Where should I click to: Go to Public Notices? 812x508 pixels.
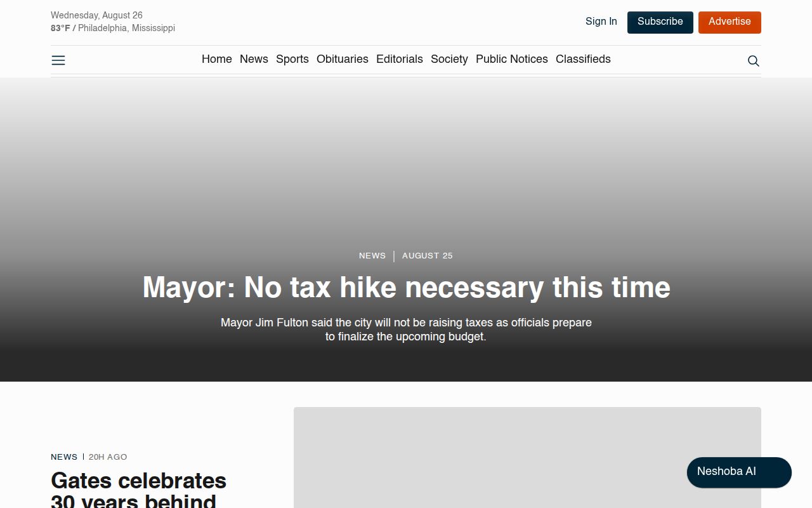[512, 59]
